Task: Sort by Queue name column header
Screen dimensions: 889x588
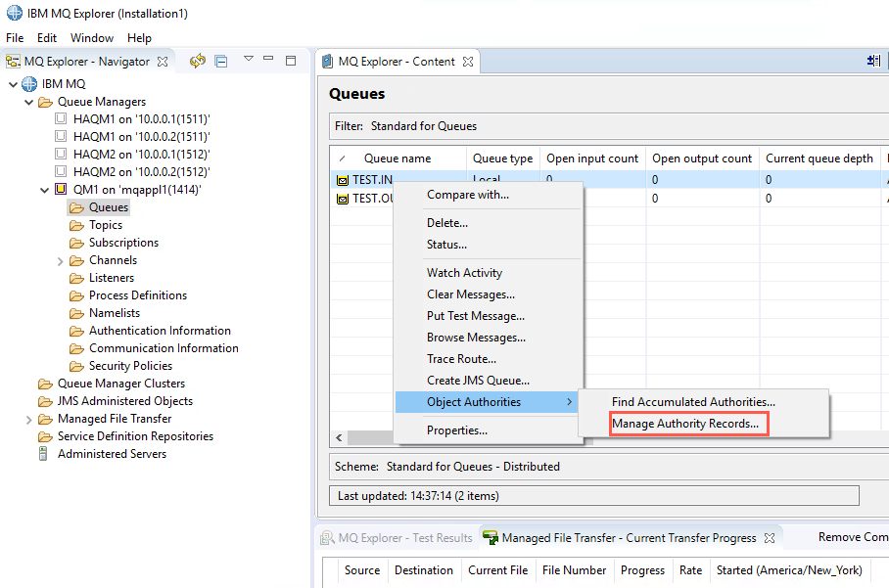Action: click(x=398, y=158)
